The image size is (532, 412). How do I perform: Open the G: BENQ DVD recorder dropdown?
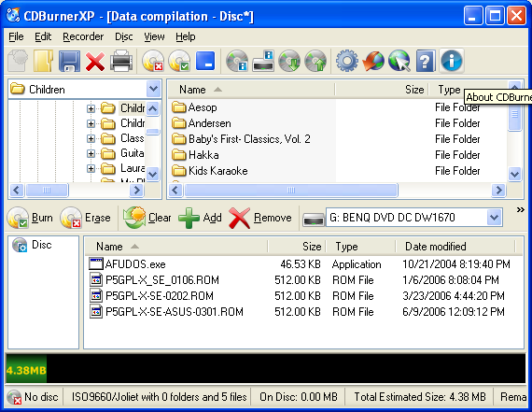coord(494,218)
